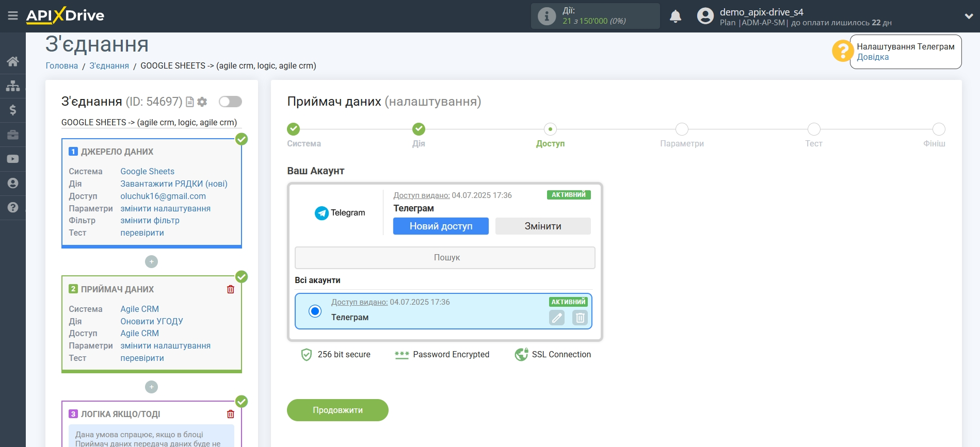Select the Телеграм account radio button
980x447 pixels.
click(x=315, y=311)
